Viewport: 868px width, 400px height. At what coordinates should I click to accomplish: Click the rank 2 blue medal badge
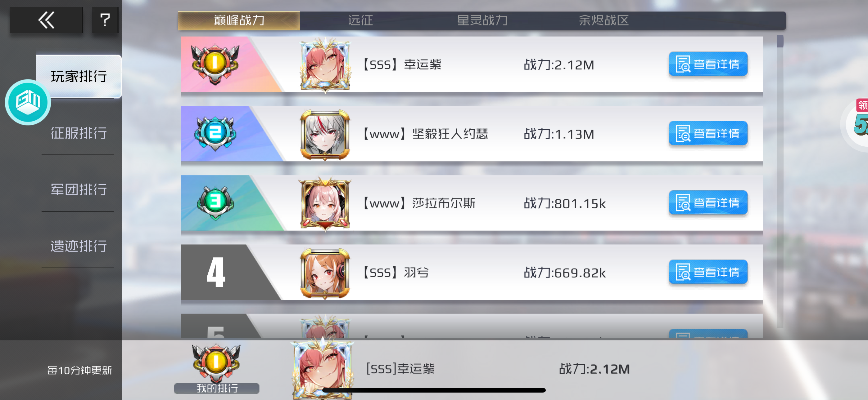215,133
